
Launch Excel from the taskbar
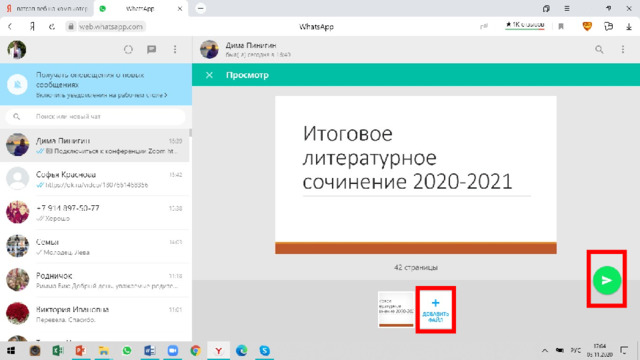tap(58, 351)
